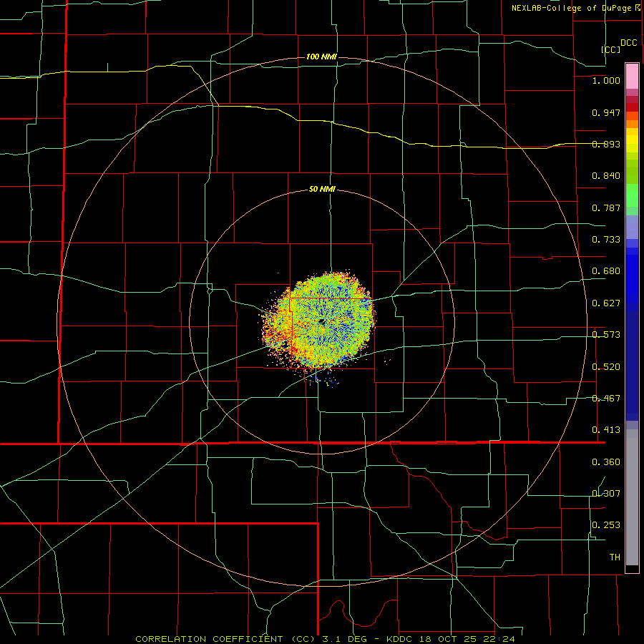Click the 50 NMI range ring label
644x644 pixels.
322,190
